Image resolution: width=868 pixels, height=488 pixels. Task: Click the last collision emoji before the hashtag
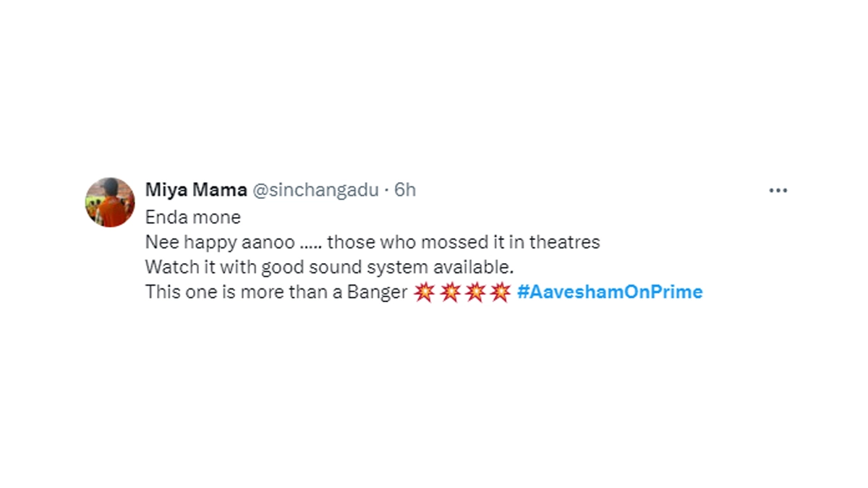[x=500, y=293]
